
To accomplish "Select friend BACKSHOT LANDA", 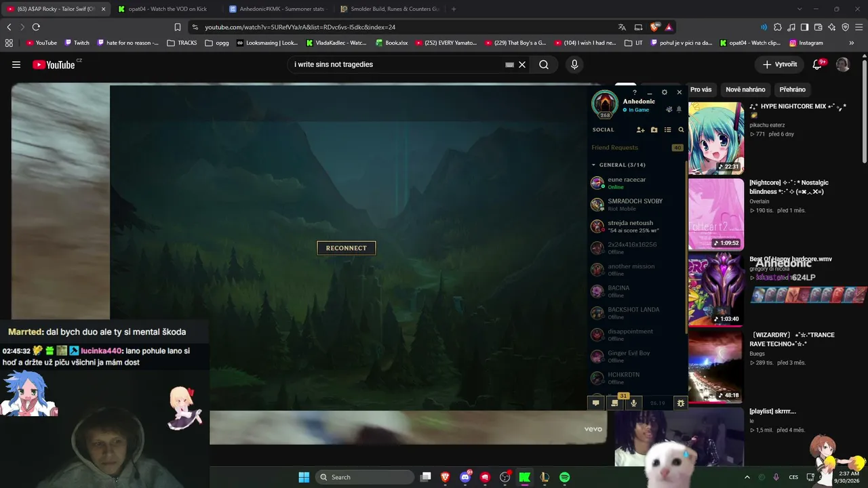I will [x=637, y=313].
